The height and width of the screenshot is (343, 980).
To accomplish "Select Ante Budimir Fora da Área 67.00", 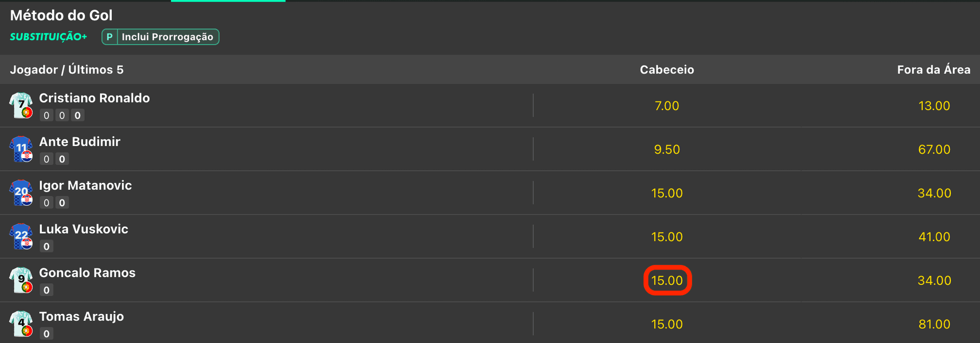I will (934, 150).
